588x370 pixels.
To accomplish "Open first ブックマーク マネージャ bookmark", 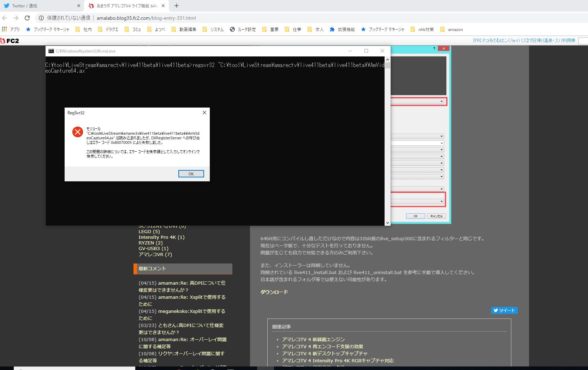I will 48,30.
